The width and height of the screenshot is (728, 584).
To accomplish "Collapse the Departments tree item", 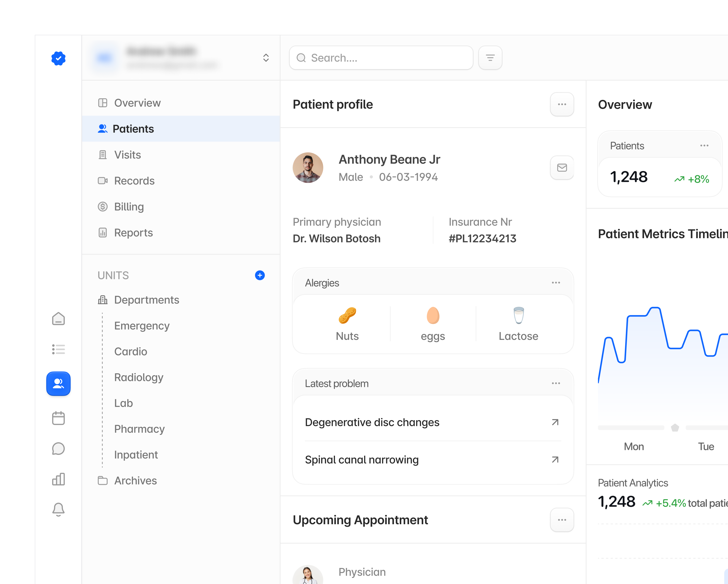I will point(138,300).
